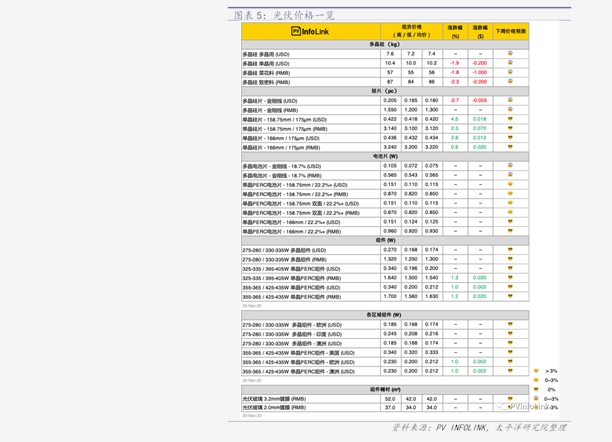
Task: Select the '(m²)' module materials section header
Action: (x=385, y=389)
